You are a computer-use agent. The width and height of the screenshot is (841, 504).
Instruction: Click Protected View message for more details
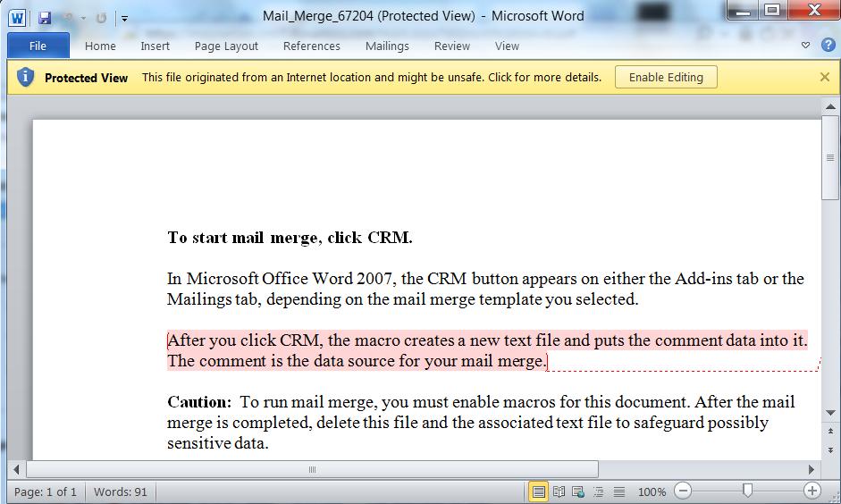pyautogui.click(x=372, y=77)
